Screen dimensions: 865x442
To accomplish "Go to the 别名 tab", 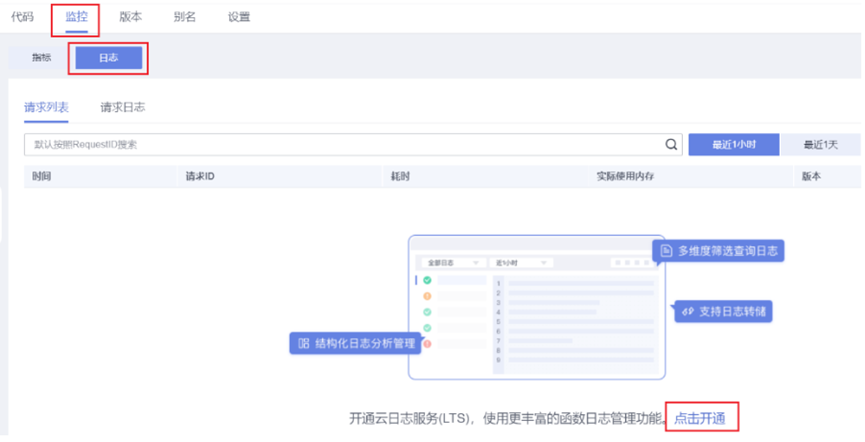I will [184, 17].
